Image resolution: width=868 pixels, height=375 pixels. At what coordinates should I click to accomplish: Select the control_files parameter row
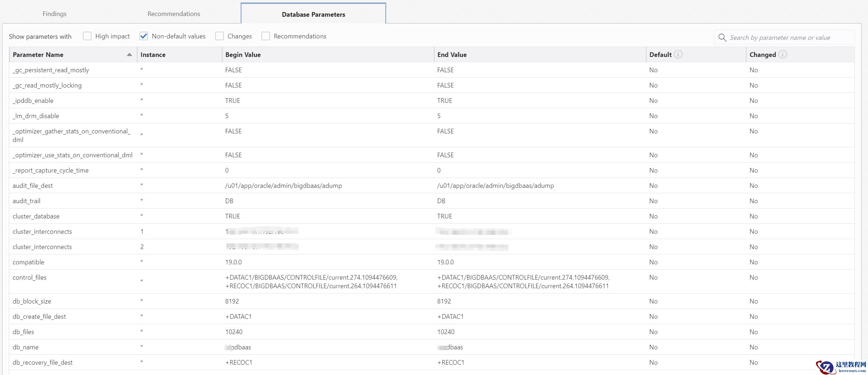(30, 278)
